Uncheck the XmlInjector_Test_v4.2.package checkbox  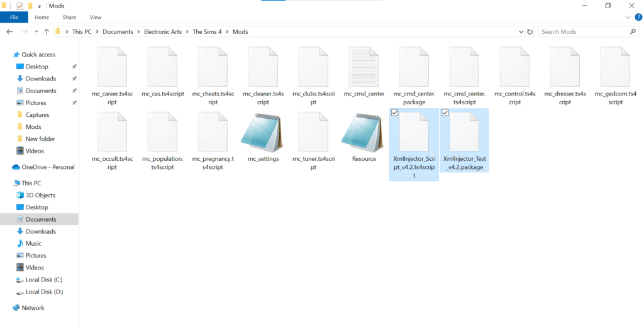(445, 112)
